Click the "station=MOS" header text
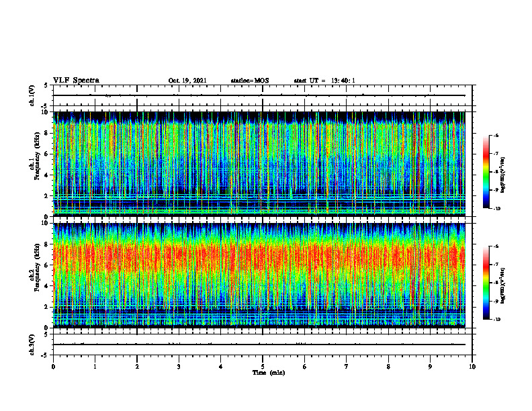The image size is (532, 411). 250,81
